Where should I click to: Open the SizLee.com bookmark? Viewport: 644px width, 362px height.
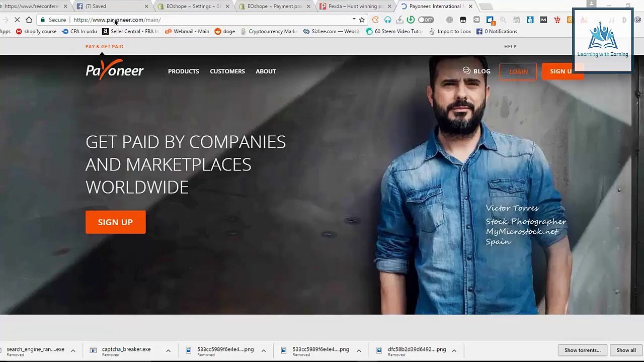coord(331,31)
